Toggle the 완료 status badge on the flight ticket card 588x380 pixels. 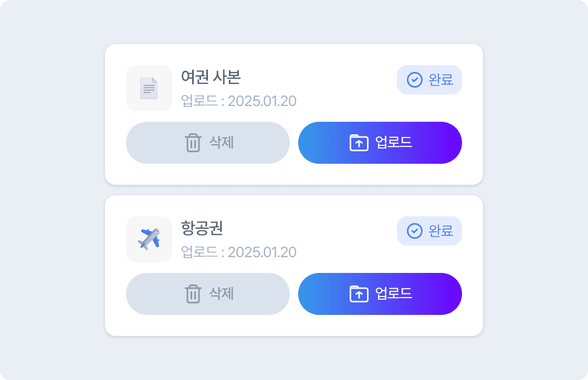coord(429,231)
